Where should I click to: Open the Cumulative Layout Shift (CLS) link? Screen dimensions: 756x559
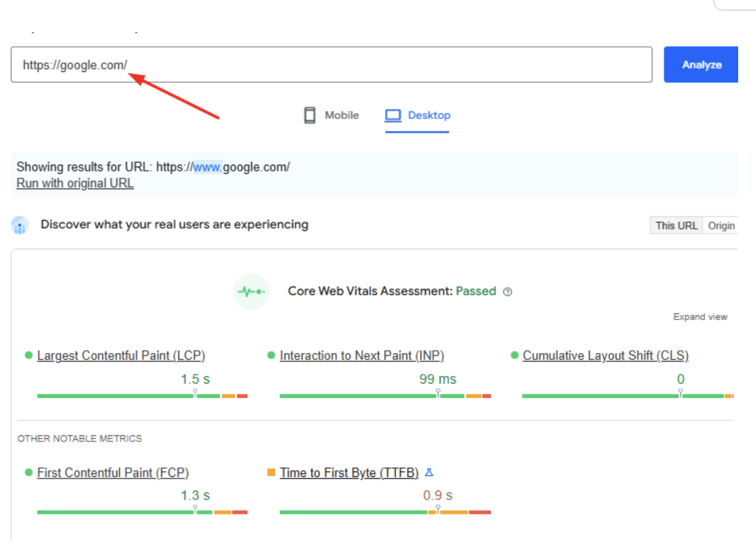coord(606,356)
